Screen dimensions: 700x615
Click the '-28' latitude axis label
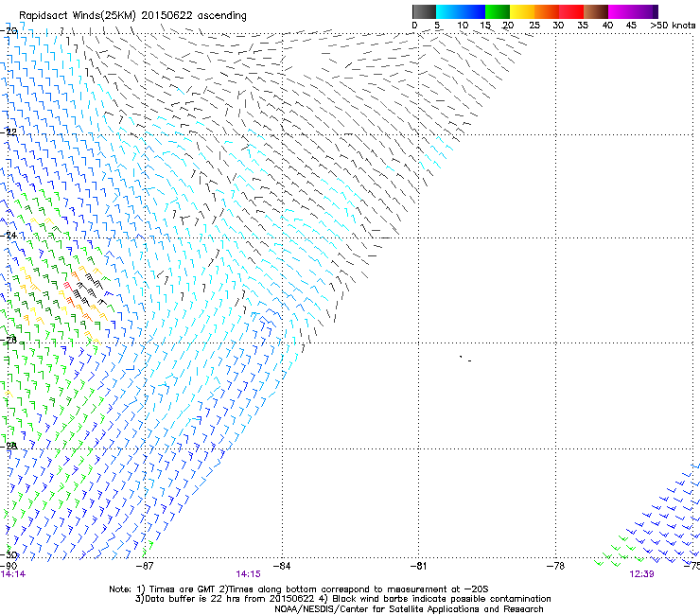point(9,446)
